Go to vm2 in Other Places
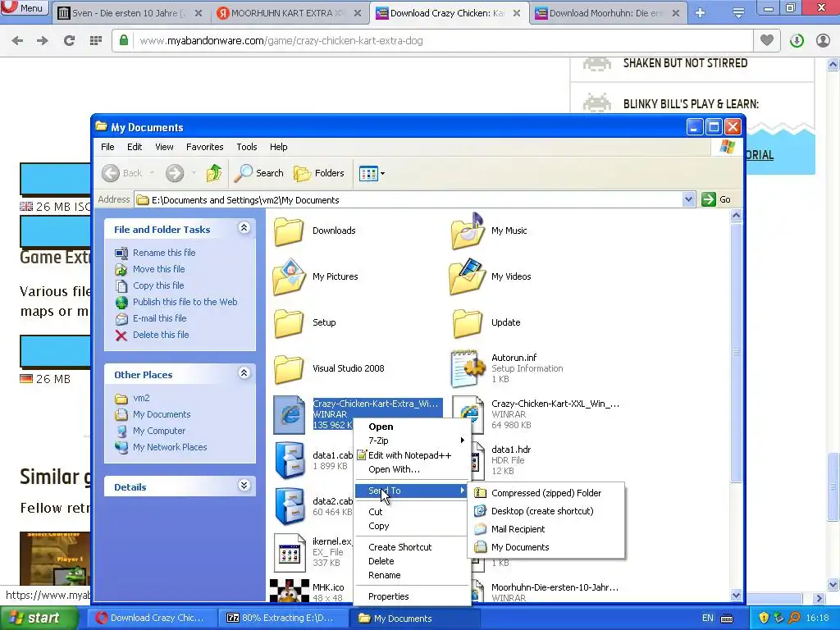The image size is (840, 630). [141, 398]
